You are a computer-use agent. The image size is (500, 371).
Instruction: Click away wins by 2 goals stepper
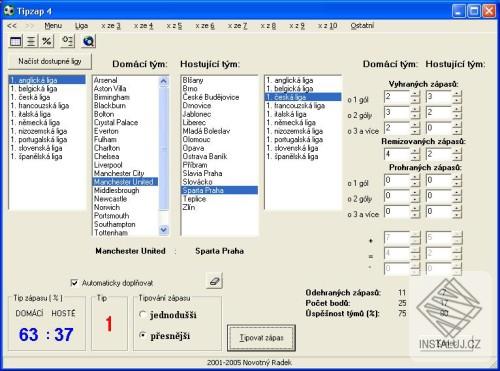coord(457,113)
